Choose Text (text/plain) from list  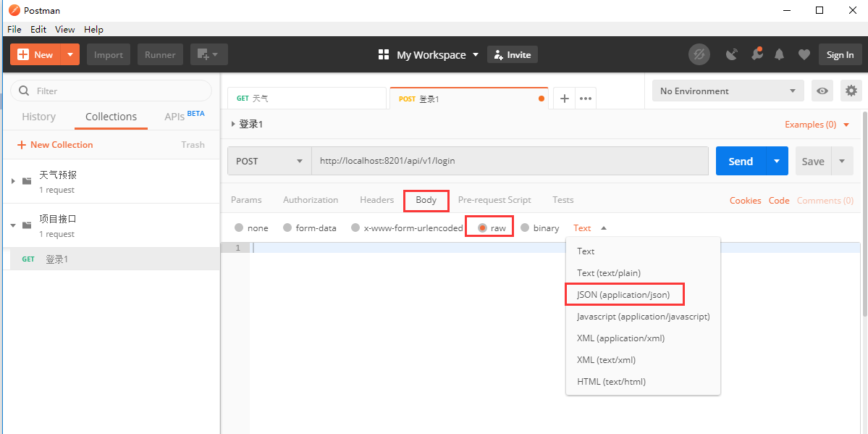pyautogui.click(x=644, y=272)
